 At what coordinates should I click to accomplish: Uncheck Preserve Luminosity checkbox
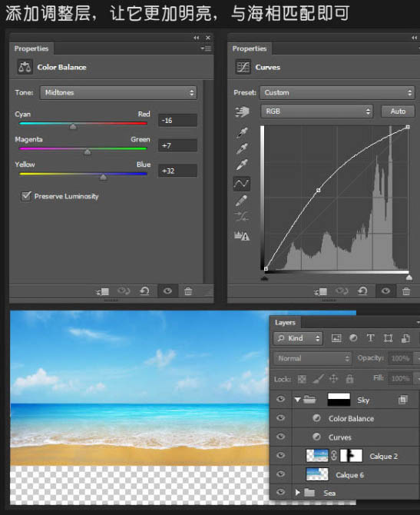tap(26, 196)
